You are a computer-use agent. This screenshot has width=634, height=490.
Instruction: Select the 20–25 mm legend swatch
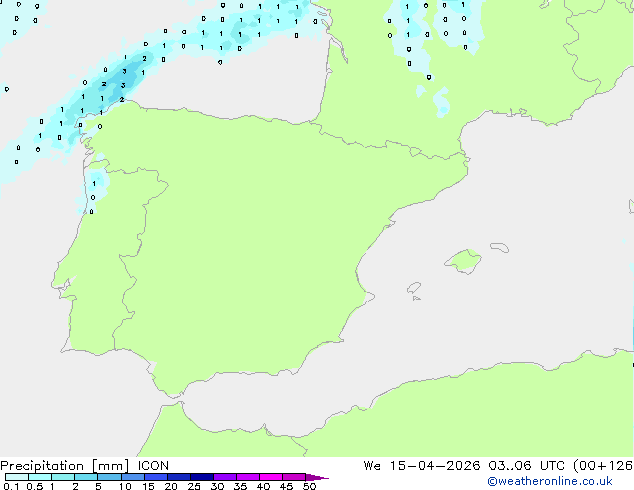coord(179,477)
